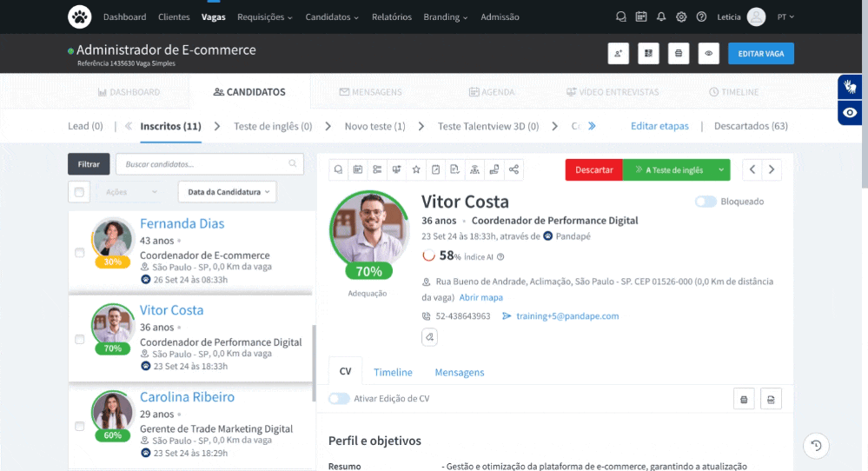
Task: Open the notifications bell
Action: click(661, 17)
